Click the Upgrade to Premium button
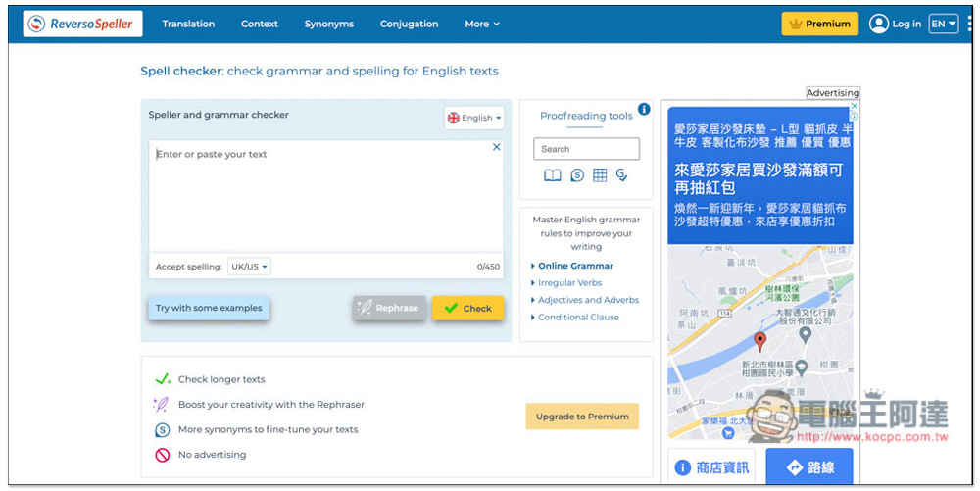980x491 pixels. click(x=582, y=417)
